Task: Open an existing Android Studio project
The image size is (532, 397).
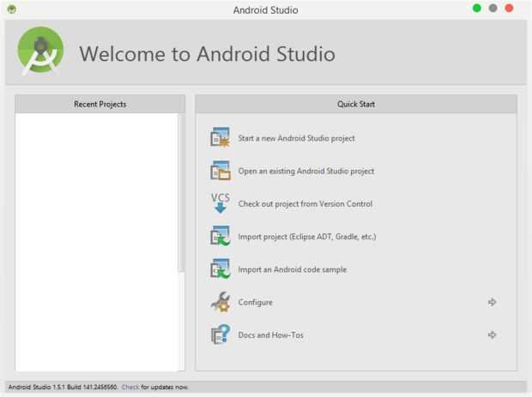Action: point(306,171)
